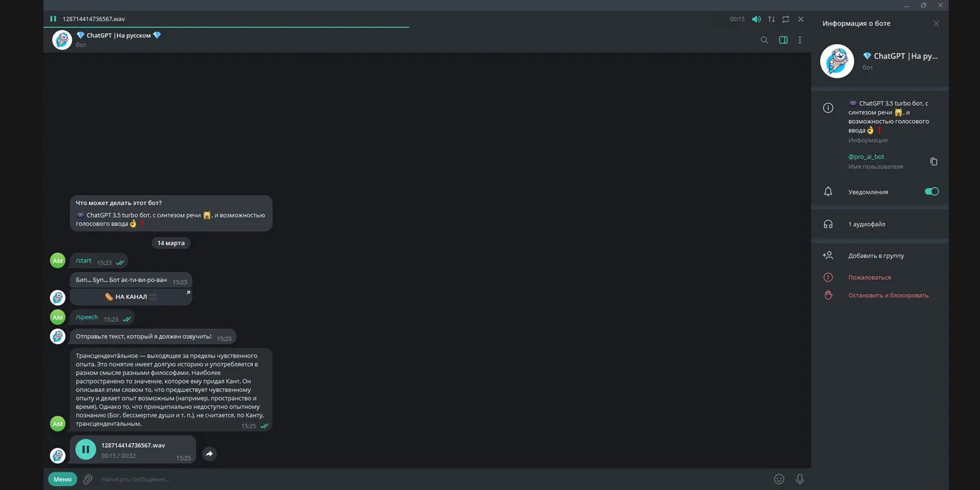Viewport: 980px width, 490px height.
Task: Click bot avatar beside audio message
Action: pos(58,456)
